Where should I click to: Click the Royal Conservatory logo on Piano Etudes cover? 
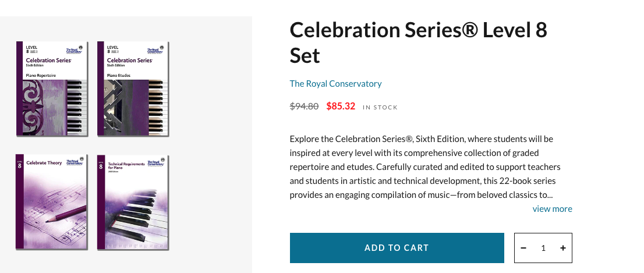[155, 48]
